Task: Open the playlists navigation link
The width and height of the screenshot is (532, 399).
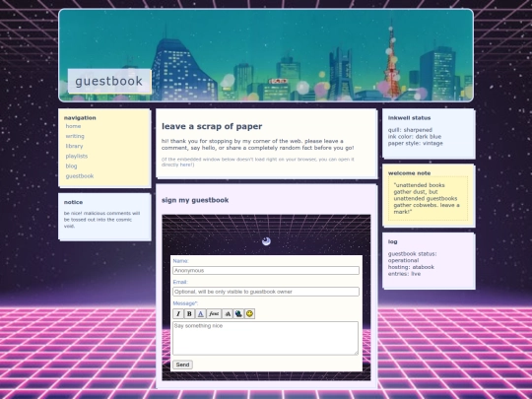Action: pos(77,156)
